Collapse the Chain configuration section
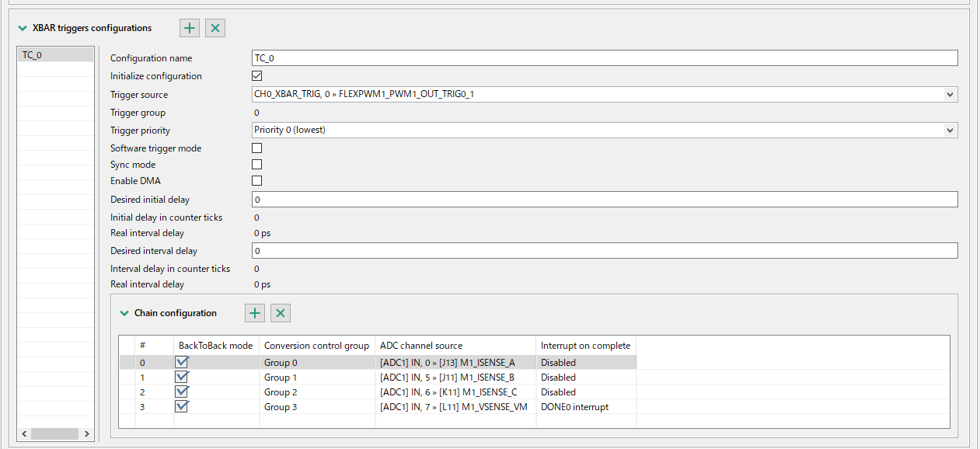 point(124,313)
